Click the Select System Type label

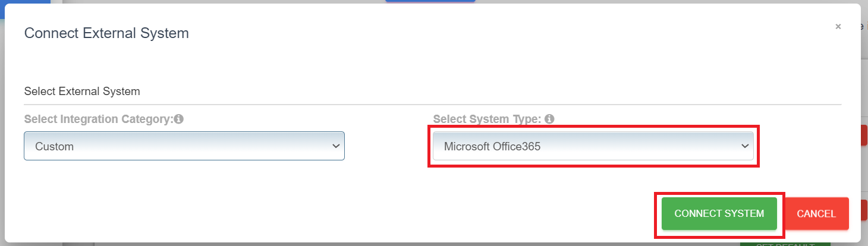(487, 119)
